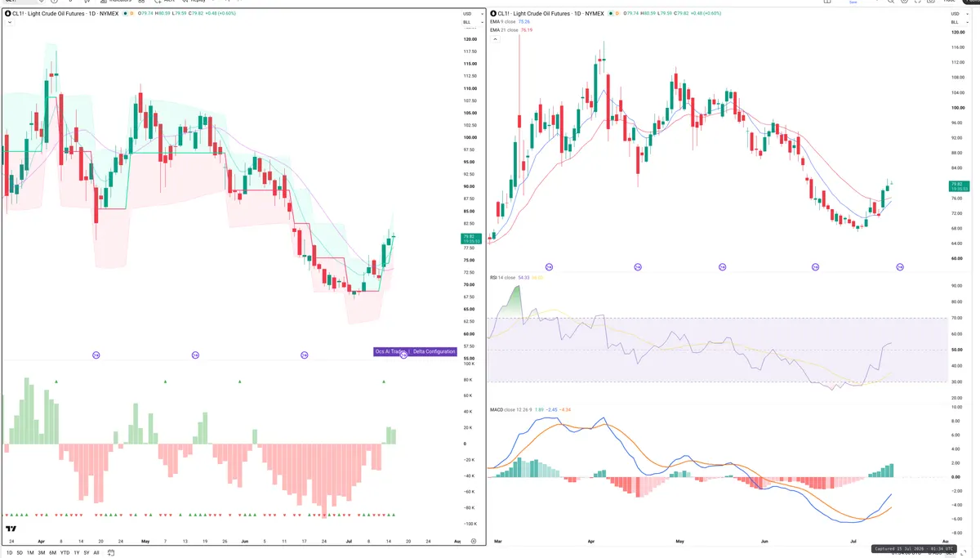
Task: Click right chart event marker in mid-July
Action: 900,266
